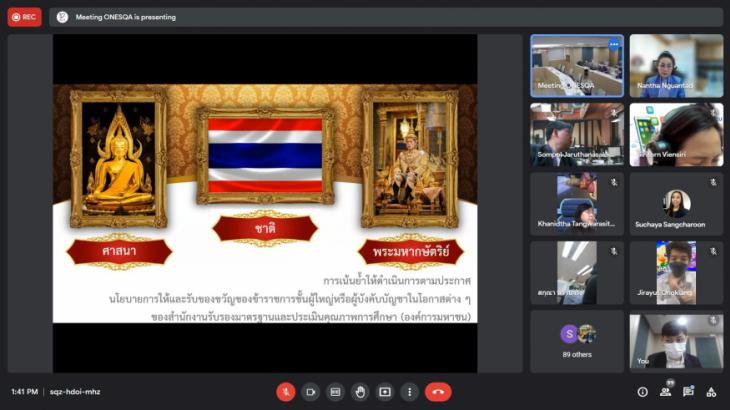Click the Thai-named participant tile beside Jirayut

pyautogui.click(x=577, y=273)
